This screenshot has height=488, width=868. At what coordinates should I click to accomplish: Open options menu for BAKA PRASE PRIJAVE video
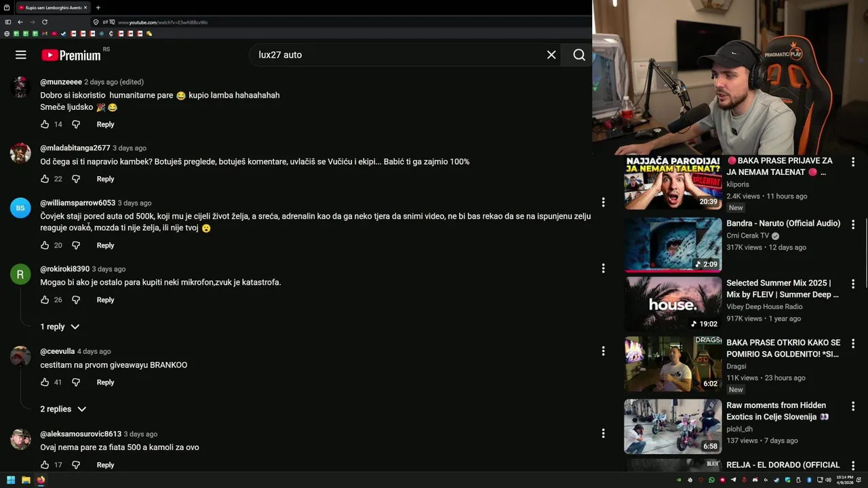coord(853,162)
